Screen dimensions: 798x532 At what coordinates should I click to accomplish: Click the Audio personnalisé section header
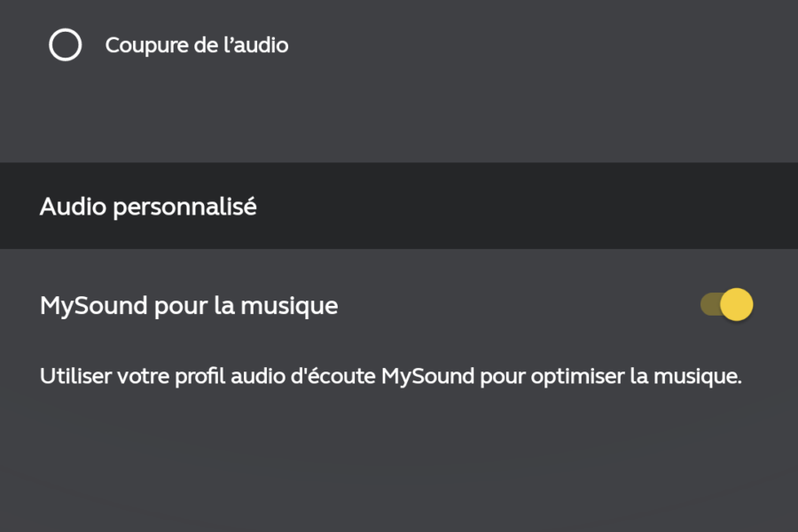tap(399, 206)
